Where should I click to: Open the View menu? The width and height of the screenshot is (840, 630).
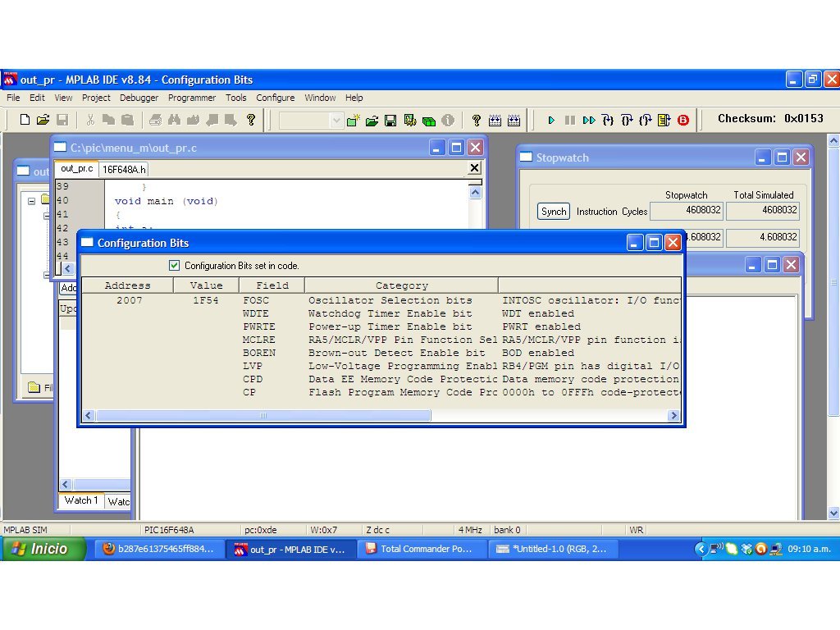tap(63, 98)
